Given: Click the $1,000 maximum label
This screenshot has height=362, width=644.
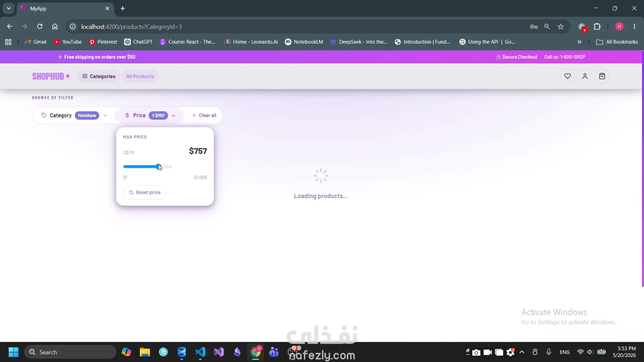Looking at the screenshot, I should pyautogui.click(x=200, y=177).
